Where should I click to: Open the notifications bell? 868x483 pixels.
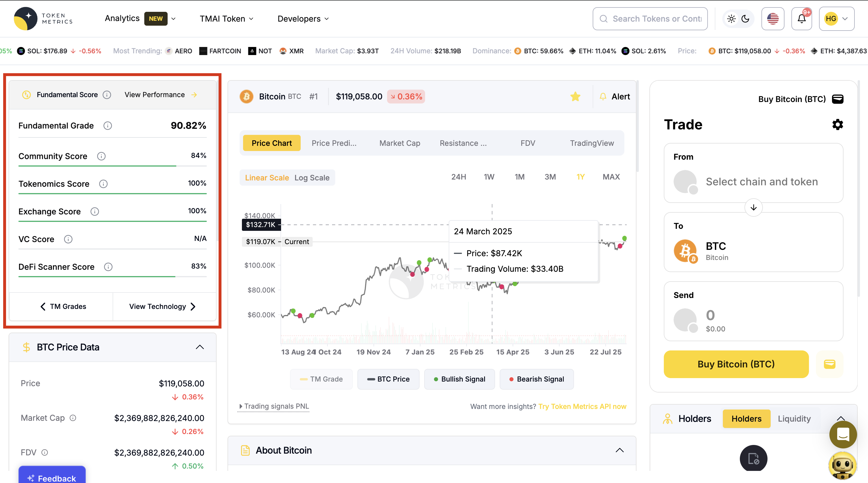pyautogui.click(x=802, y=18)
